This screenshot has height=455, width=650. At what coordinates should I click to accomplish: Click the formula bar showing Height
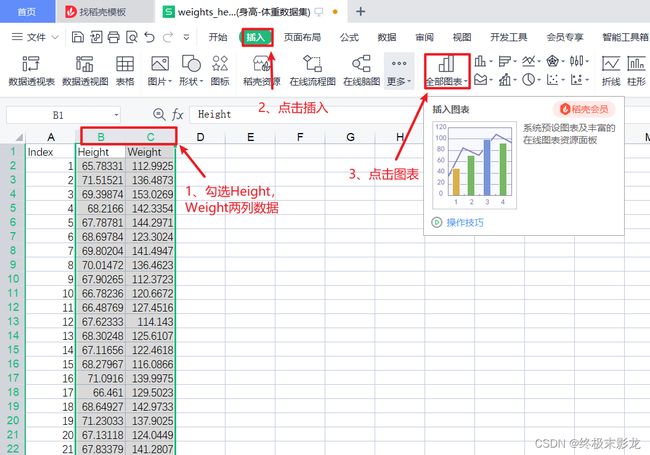(305, 114)
